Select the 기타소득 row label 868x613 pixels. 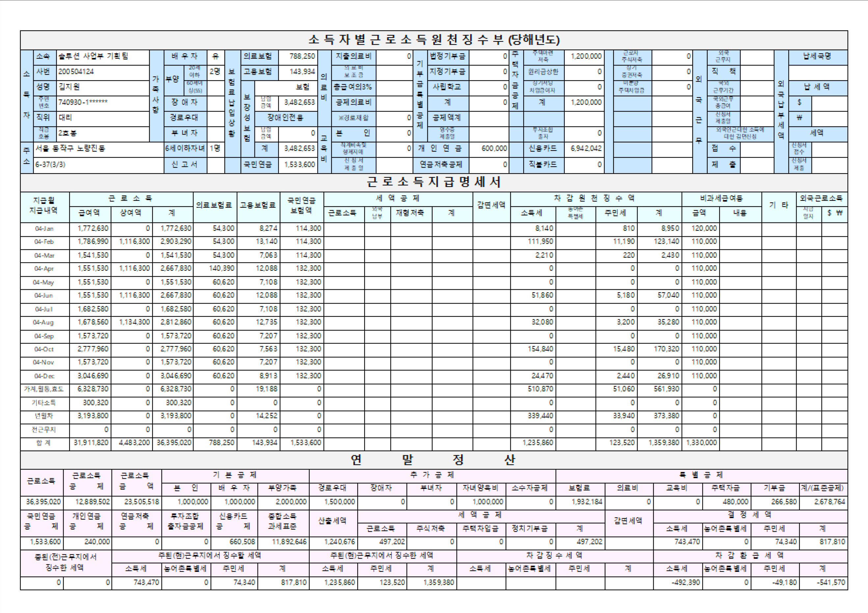coord(44,403)
